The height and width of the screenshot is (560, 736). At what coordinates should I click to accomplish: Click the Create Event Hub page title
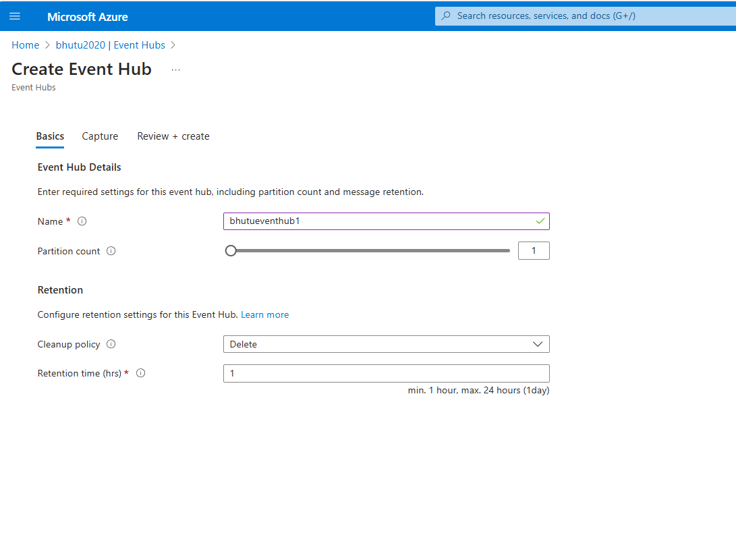coord(82,69)
